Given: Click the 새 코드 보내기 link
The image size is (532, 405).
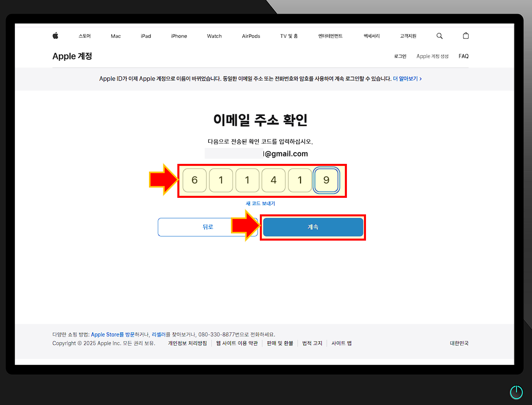Looking at the screenshot, I should [261, 203].
